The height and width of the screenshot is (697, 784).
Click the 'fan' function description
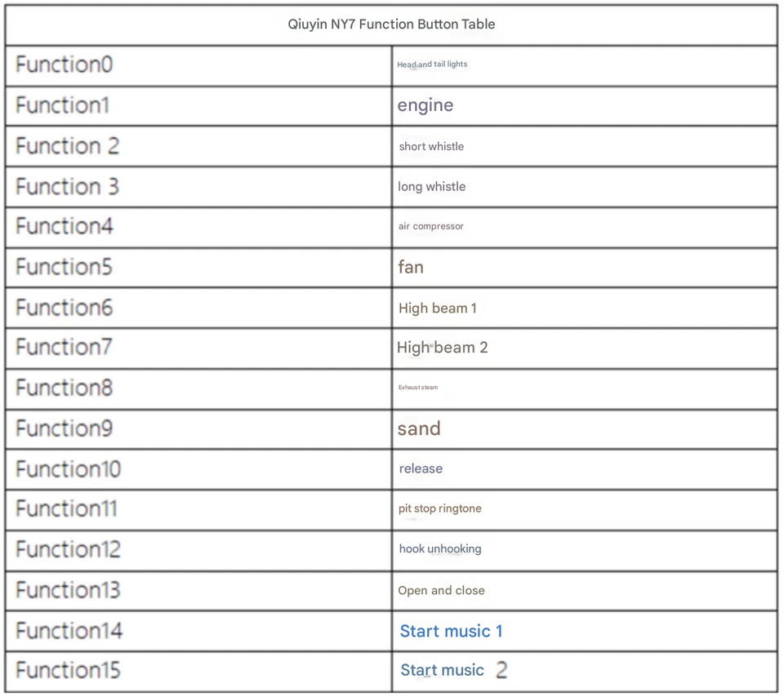coord(411,267)
